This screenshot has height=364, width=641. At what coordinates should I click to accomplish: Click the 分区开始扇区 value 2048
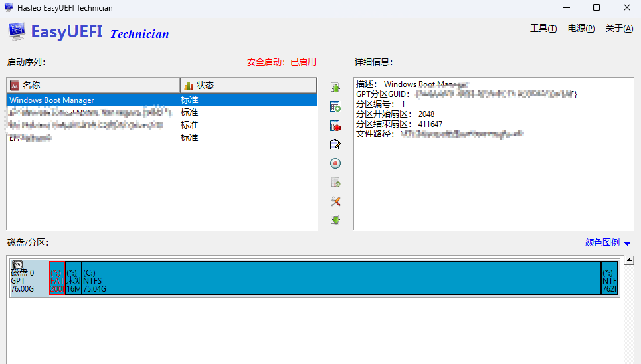[x=426, y=114]
